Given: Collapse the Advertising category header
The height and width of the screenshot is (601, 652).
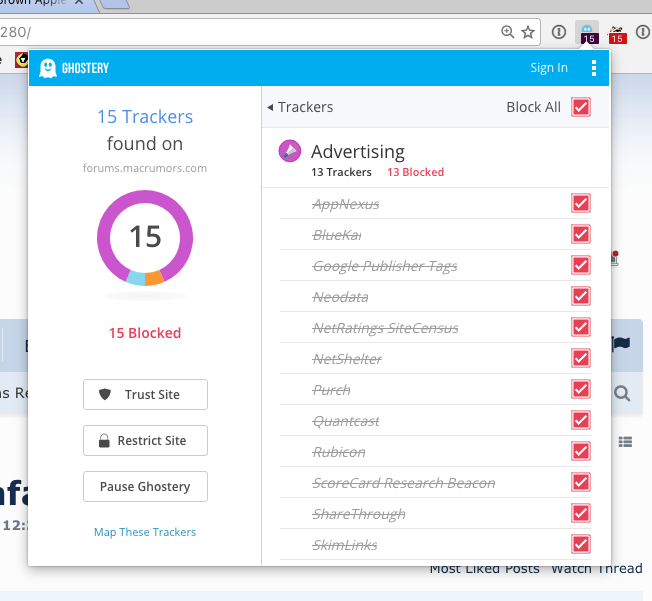Looking at the screenshot, I should [x=435, y=158].
